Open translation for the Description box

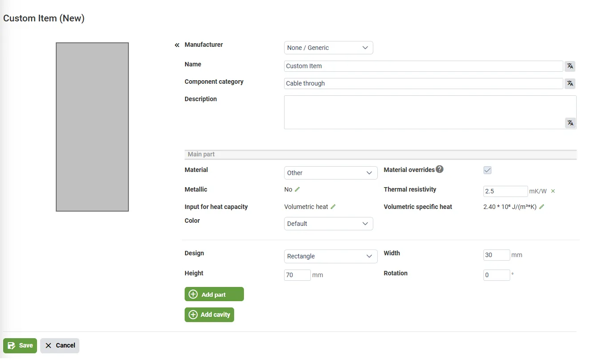pyautogui.click(x=570, y=123)
